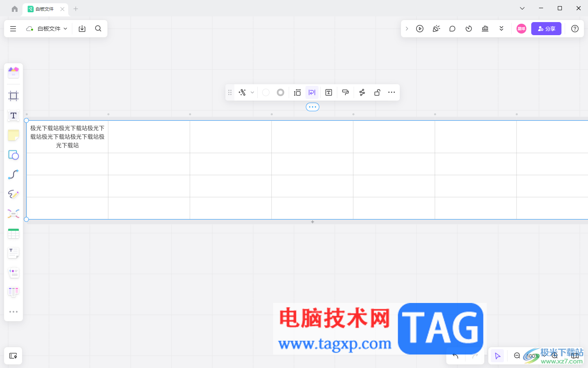The width and height of the screenshot is (588, 368).
Task: Click the AI magic wand style icon
Action: tap(242, 92)
